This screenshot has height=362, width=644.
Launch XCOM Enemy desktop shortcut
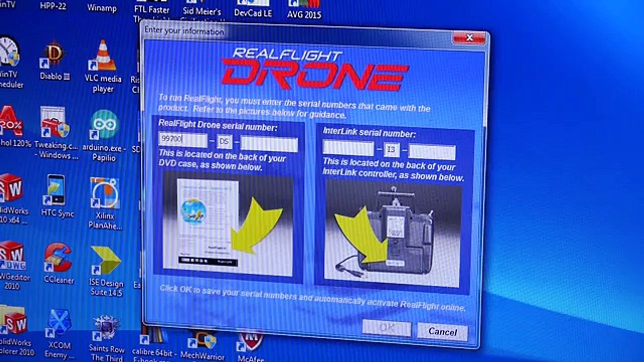pyautogui.click(x=59, y=333)
